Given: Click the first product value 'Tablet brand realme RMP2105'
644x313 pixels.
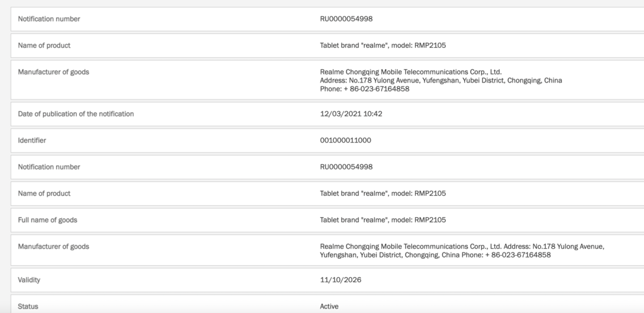Looking at the screenshot, I should (383, 45).
